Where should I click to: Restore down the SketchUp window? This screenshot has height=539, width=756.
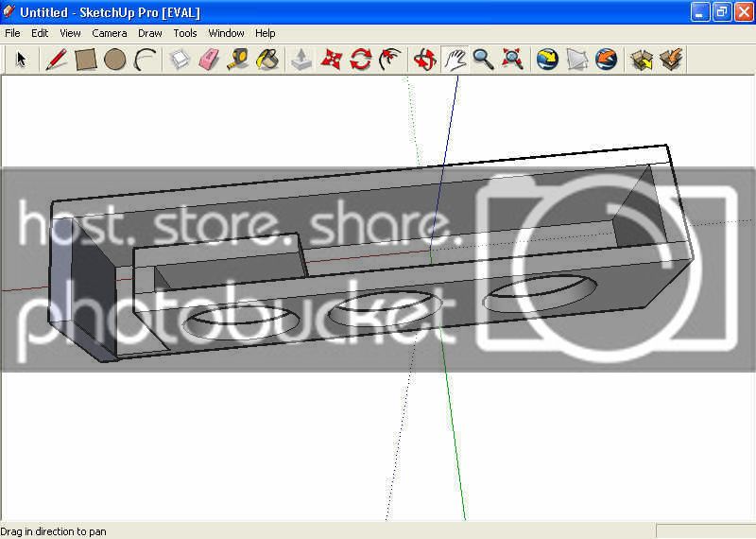pyautogui.click(x=722, y=12)
